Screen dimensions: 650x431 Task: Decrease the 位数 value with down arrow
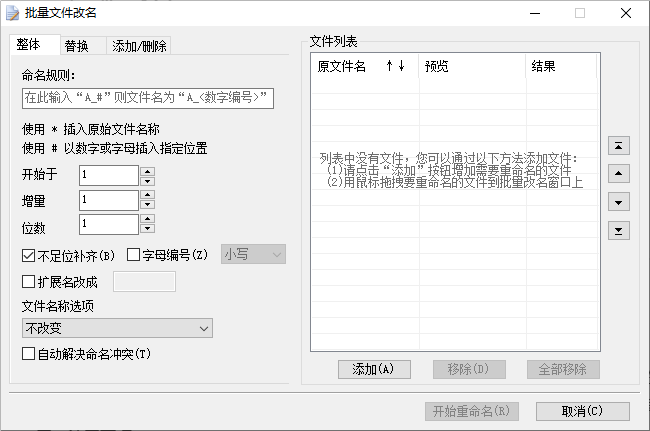148,228
